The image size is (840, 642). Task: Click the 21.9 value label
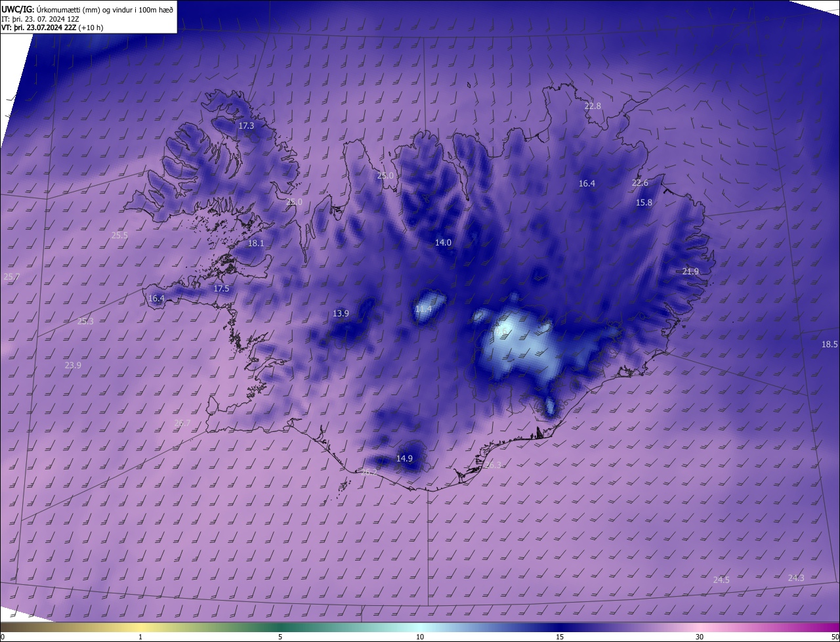(690, 272)
